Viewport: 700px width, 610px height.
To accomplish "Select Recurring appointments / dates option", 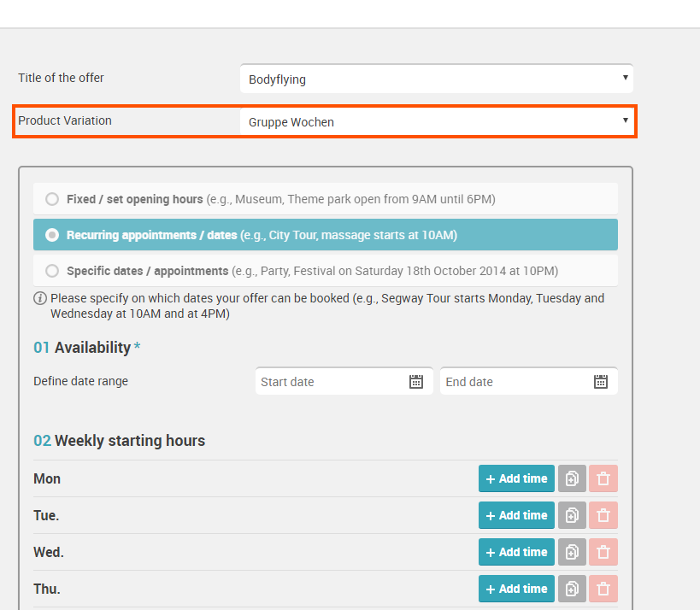I will pyautogui.click(x=52, y=235).
